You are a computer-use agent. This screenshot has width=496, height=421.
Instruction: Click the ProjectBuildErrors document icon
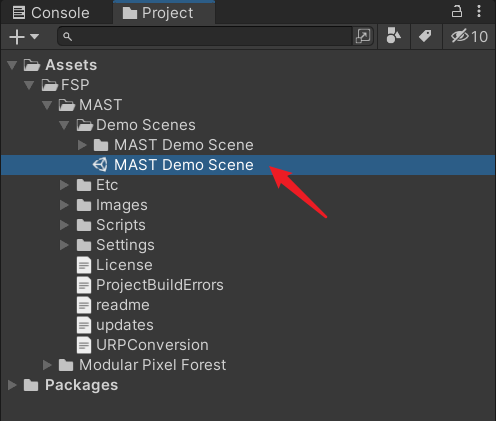[x=84, y=285]
